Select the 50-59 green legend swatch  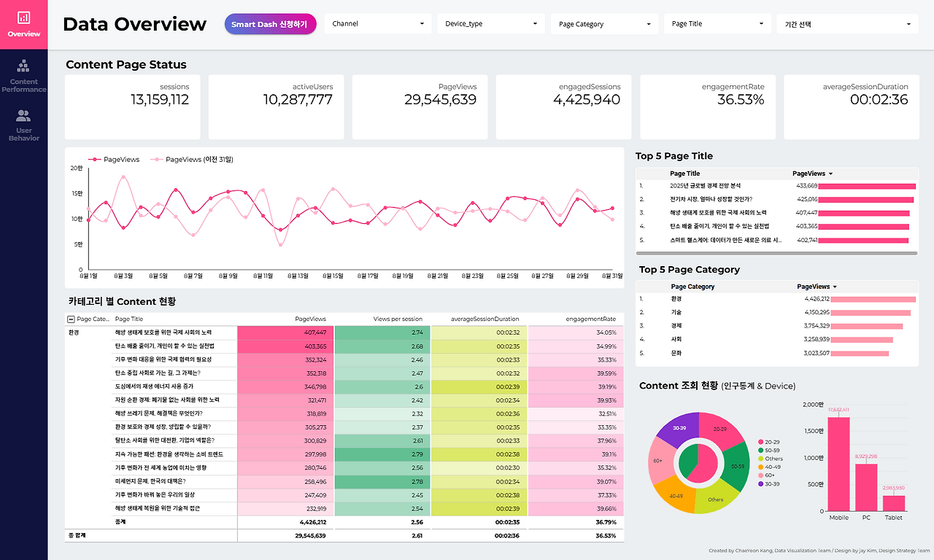coord(761,451)
